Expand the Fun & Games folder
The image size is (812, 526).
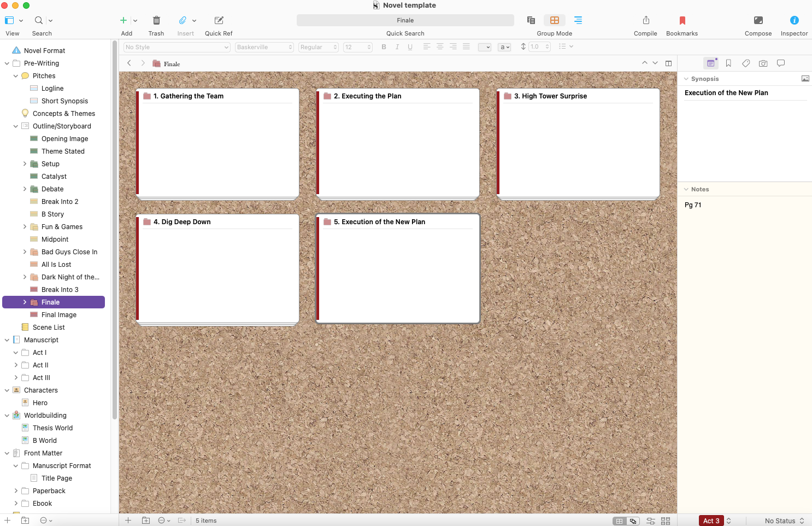coord(25,227)
